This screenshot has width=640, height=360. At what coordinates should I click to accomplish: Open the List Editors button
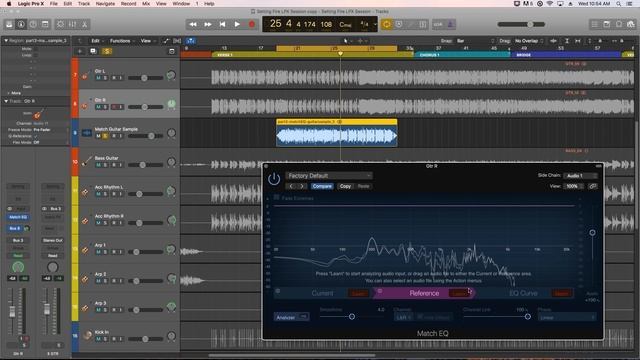pos(595,24)
